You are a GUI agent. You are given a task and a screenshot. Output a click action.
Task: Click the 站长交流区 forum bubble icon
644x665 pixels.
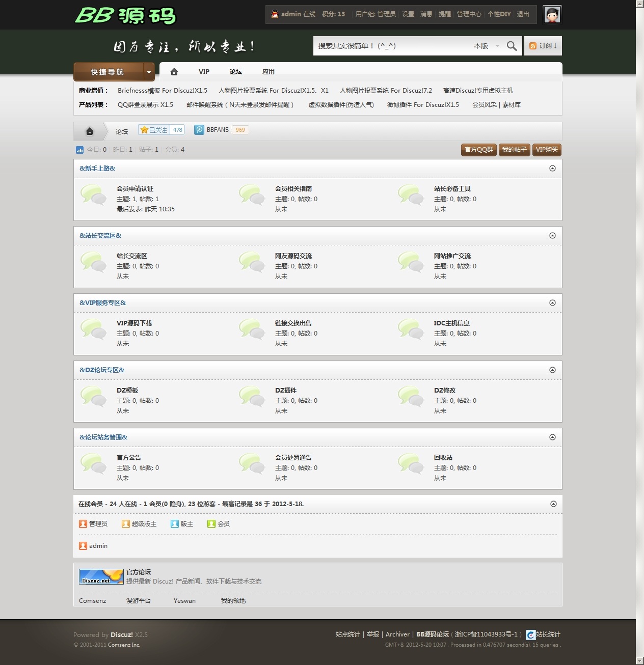pos(93,262)
